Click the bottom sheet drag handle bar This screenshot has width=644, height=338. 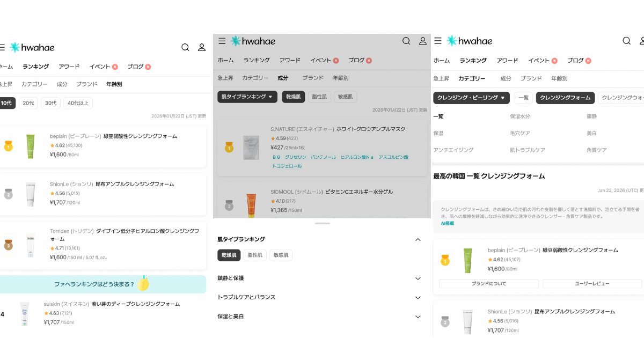(x=322, y=223)
